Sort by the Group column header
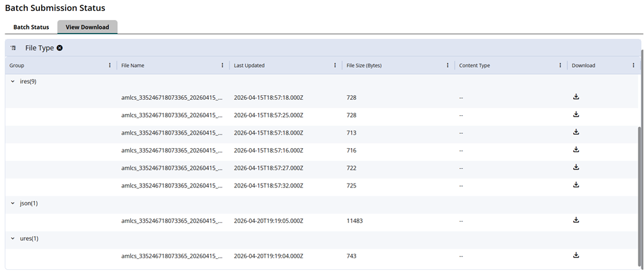Image resolution: width=644 pixels, height=275 pixels. (x=17, y=65)
